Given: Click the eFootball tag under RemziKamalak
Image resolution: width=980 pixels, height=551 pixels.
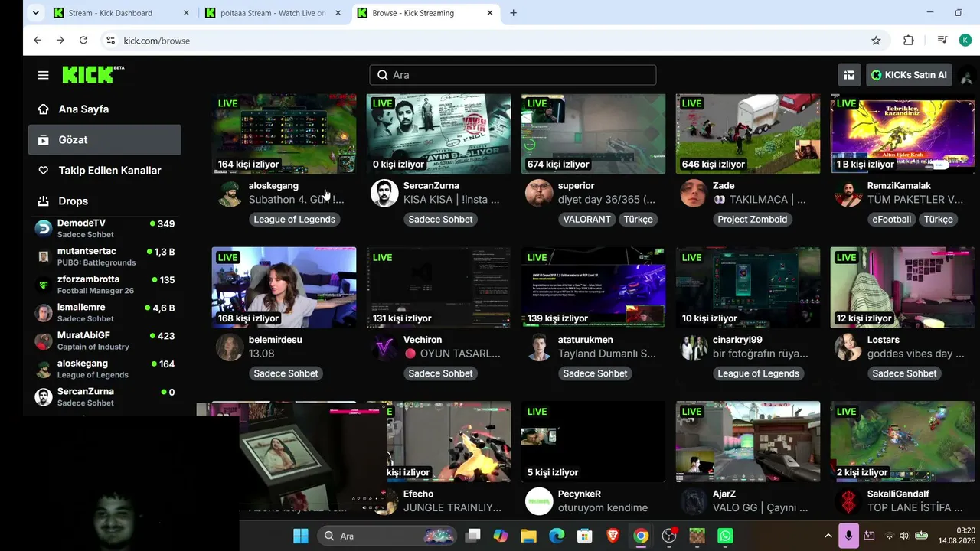Looking at the screenshot, I should (892, 220).
